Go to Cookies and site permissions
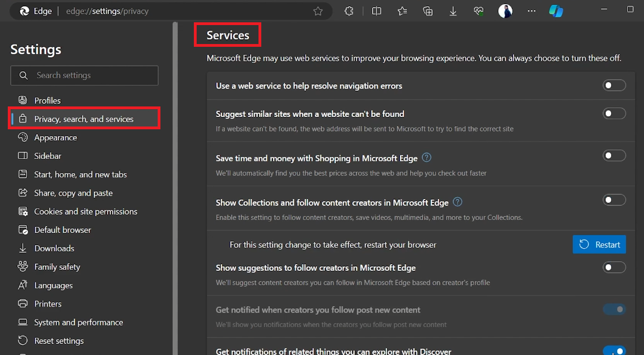644x355 pixels. [85, 212]
